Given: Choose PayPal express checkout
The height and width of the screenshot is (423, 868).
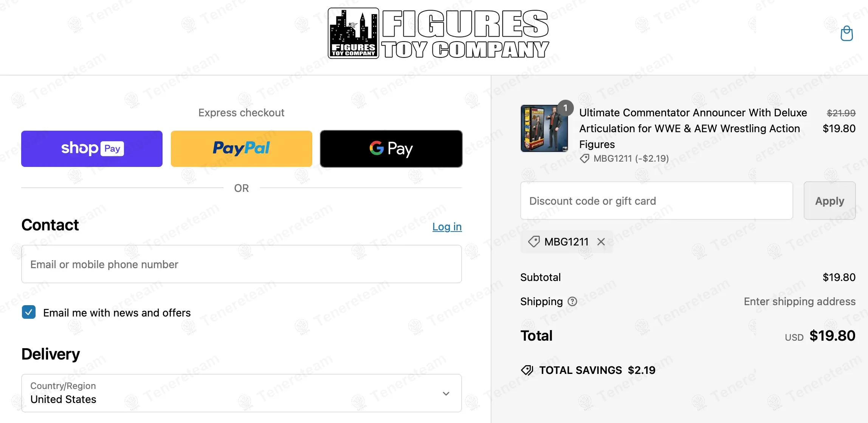Looking at the screenshot, I should pyautogui.click(x=242, y=149).
